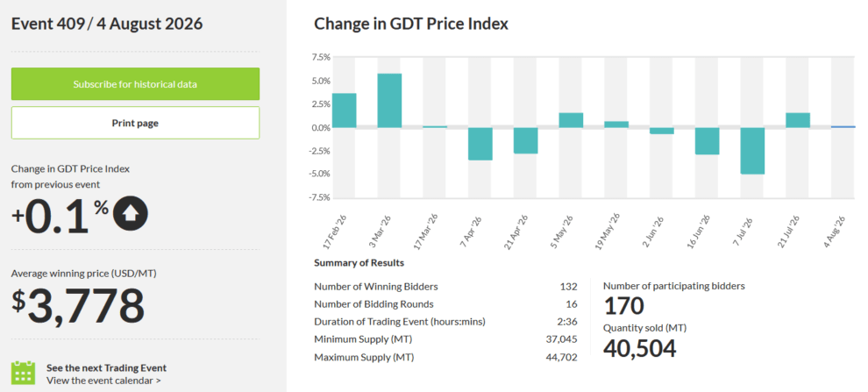The height and width of the screenshot is (392, 868).
Task: Click the 'Duration of Trading Event (hours:mins)' label
Action: point(399,322)
